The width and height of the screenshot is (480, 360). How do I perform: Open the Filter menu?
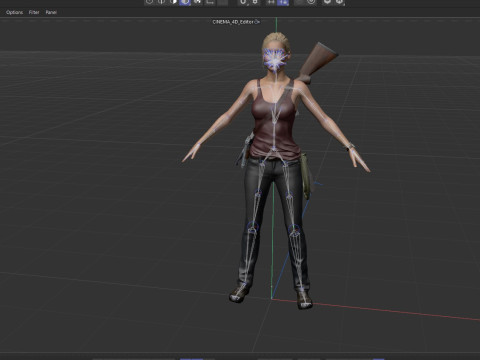click(x=34, y=12)
